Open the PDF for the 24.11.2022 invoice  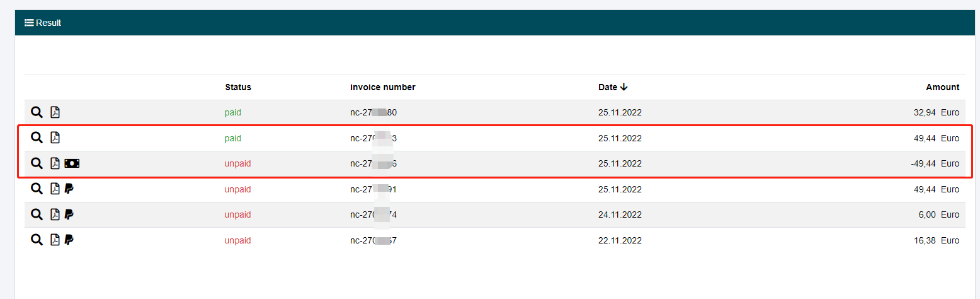[55, 214]
